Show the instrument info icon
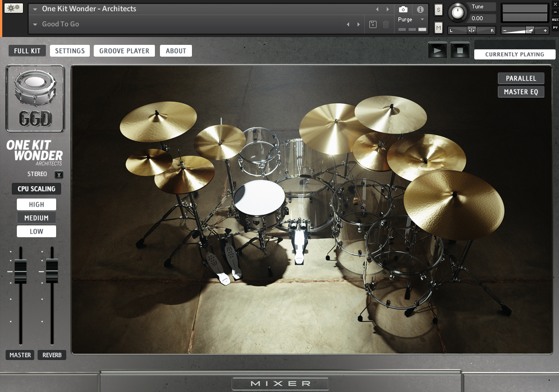This screenshot has height=392, width=559. click(420, 10)
